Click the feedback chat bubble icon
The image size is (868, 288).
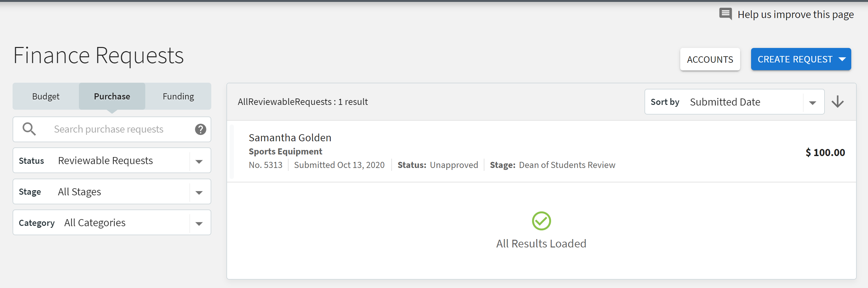click(725, 14)
